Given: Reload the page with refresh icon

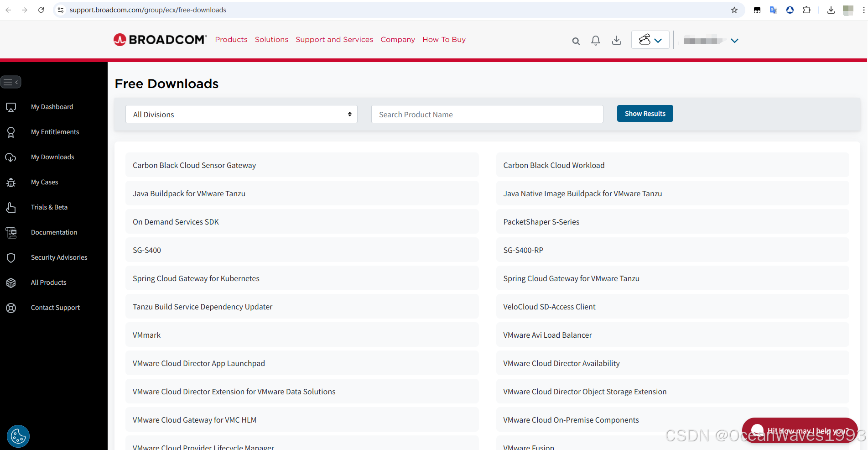Looking at the screenshot, I should click(x=41, y=10).
